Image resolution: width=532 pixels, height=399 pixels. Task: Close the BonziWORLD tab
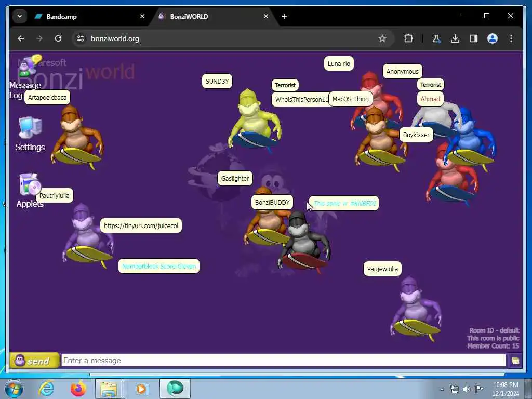tap(266, 16)
